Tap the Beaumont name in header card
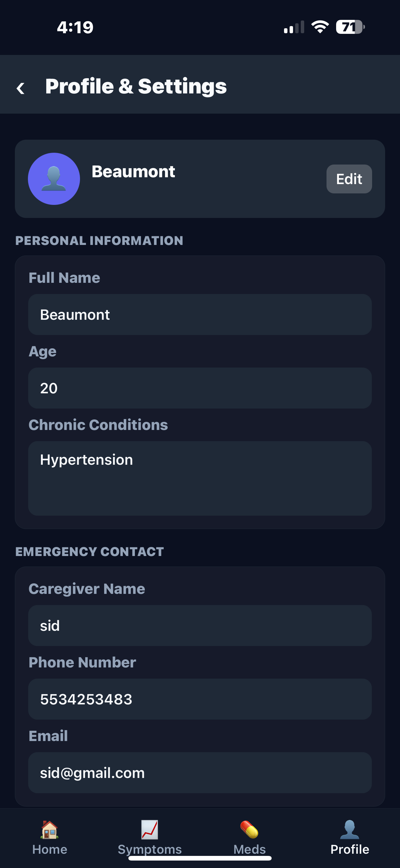Screen dimensions: 400x868 pos(133,171)
